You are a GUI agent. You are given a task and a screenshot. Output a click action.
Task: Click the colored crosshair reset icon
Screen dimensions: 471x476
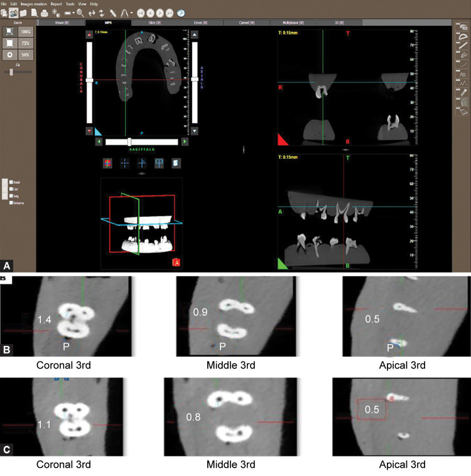tap(108, 163)
